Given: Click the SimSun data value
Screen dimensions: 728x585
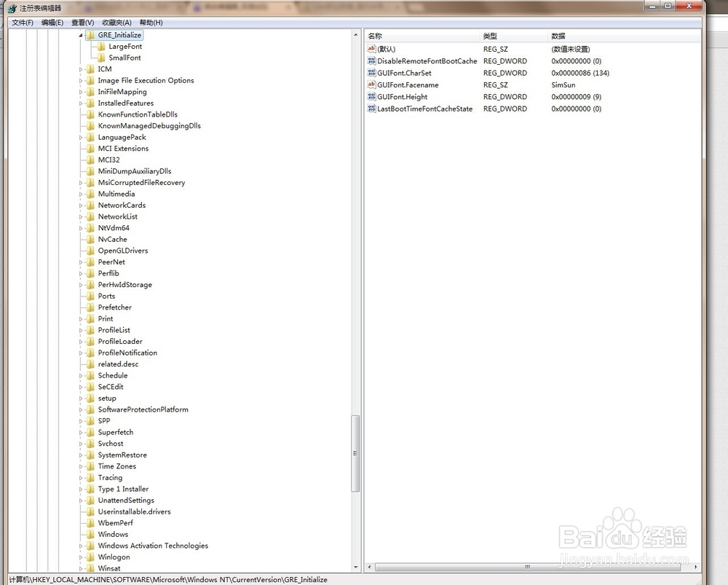Looking at the screenshot, I should [563, 85].
